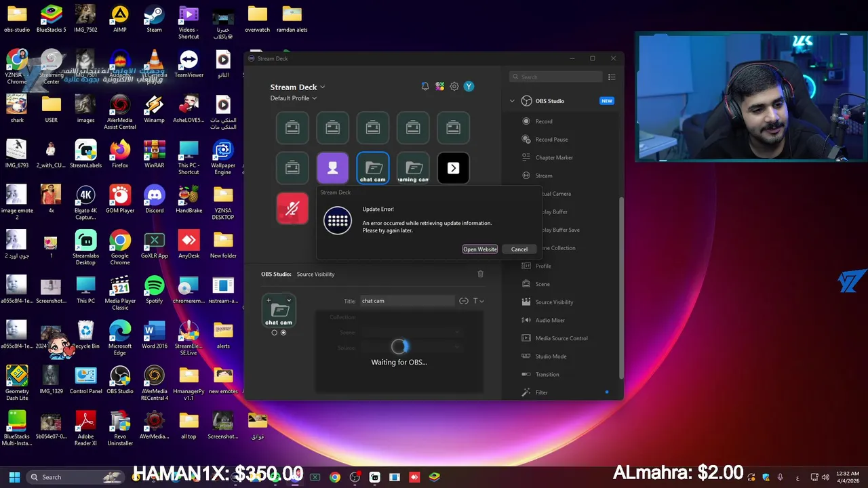Image resolution: width=868 pixels, height=488 pixels.
Task: Select second state radio under key preview
Action: [283, 333]
